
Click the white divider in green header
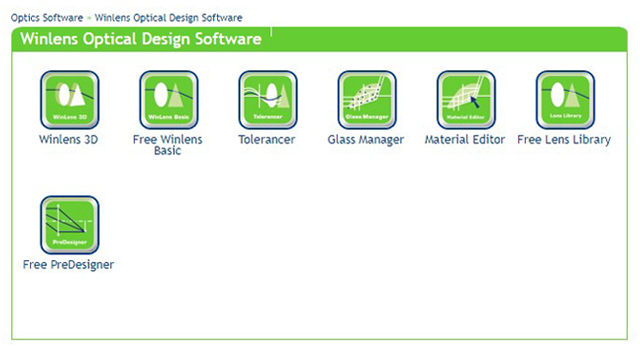tap(271, 32)
